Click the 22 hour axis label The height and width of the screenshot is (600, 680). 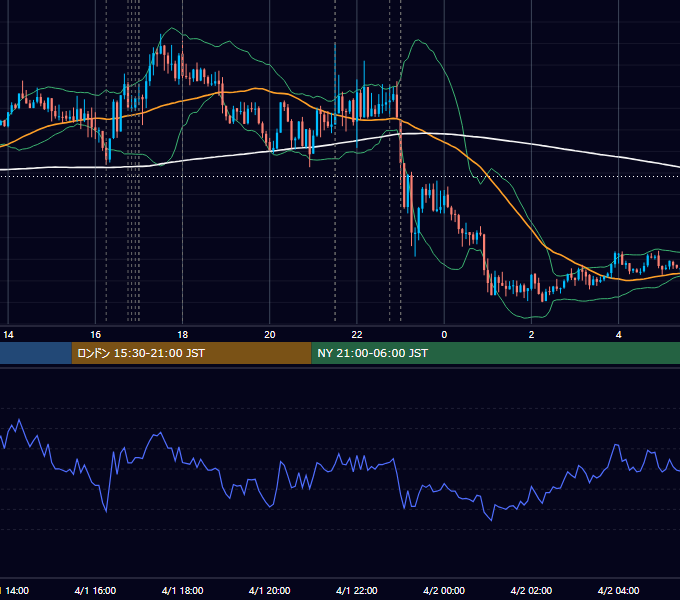357,335
